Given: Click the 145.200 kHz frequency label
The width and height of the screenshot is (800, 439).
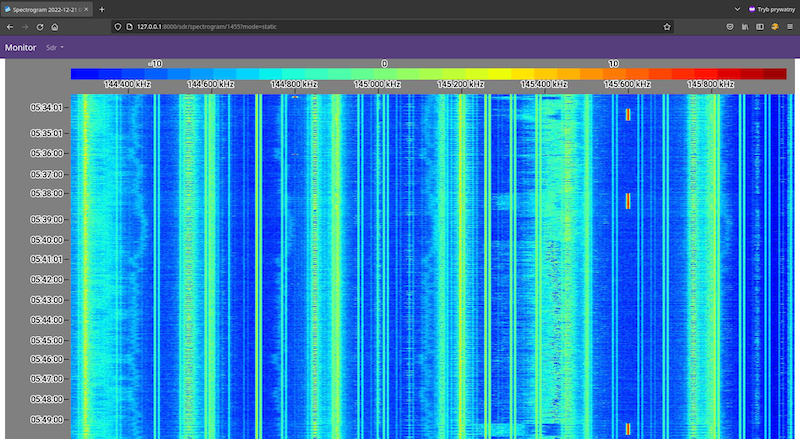Looking at the screenshot, I should (x=461, y=84).
